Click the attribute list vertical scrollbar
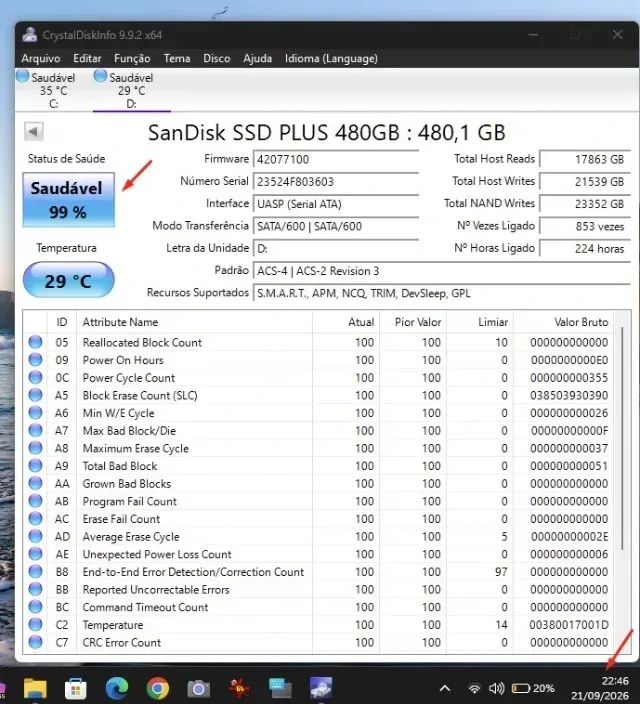 click(622, 438)
